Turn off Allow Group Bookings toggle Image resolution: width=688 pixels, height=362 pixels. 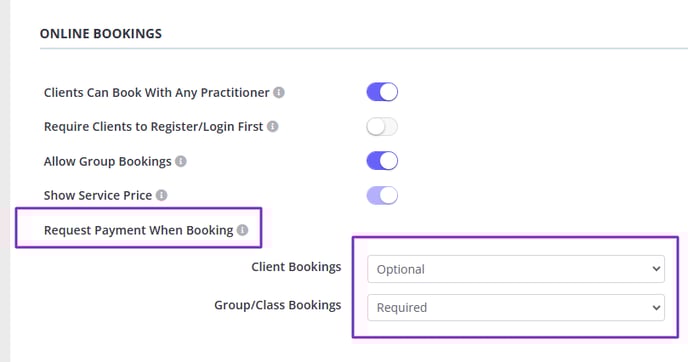tap(382, 161)
